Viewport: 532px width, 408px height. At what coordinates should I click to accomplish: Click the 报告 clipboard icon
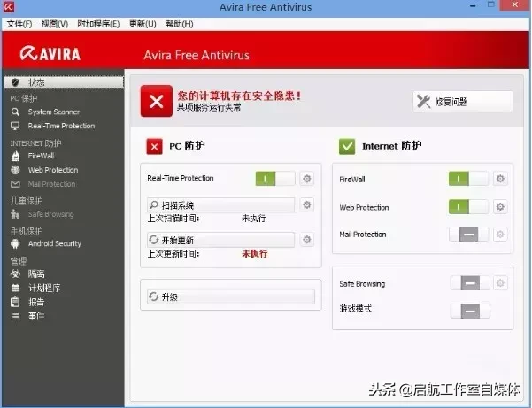(x=15, y=302)
